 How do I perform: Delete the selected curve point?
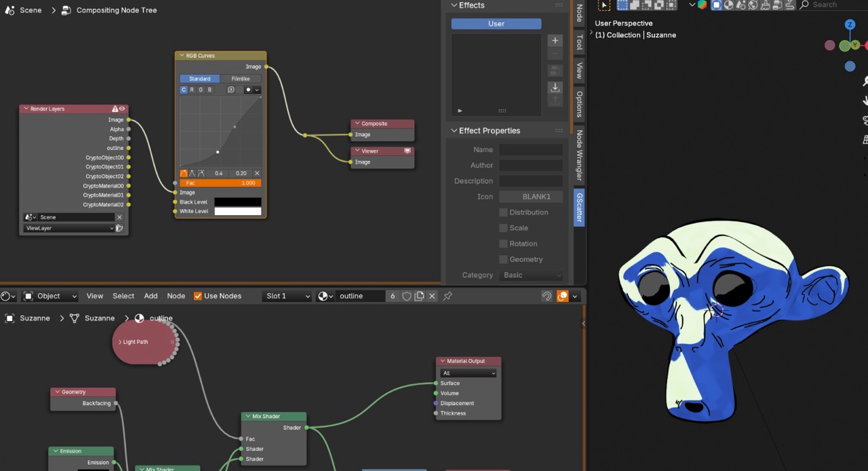tap(257, 173)
